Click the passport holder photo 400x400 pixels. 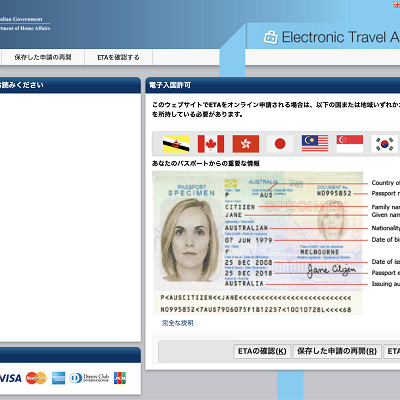coord(189,240)
